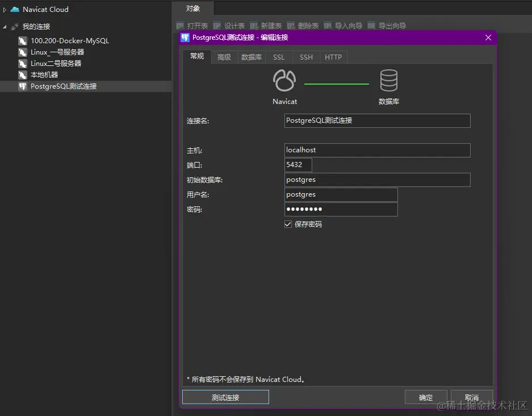Viewport: 532px width, 416px height.
Task: Click the PostgreSQL icon in the dialog title bar
Action: (185, 38)
